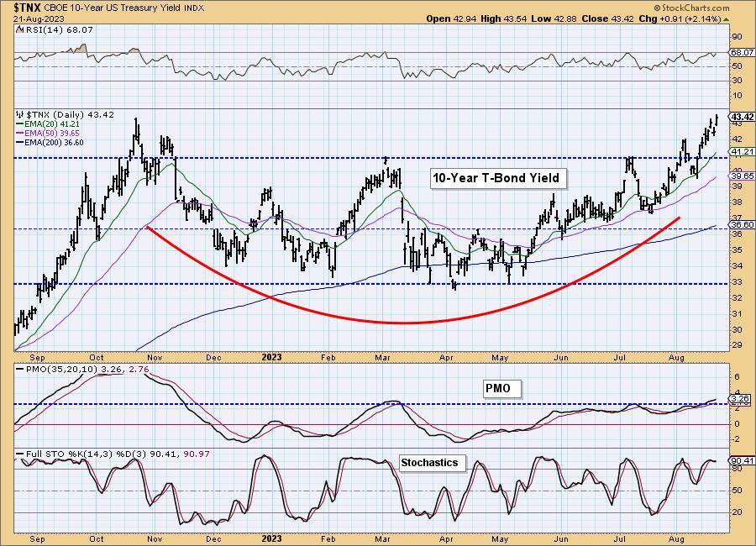The image size is (756, 546).
Task: Click the up-triangle icon beside the Chg value
Action: point(726,19)
